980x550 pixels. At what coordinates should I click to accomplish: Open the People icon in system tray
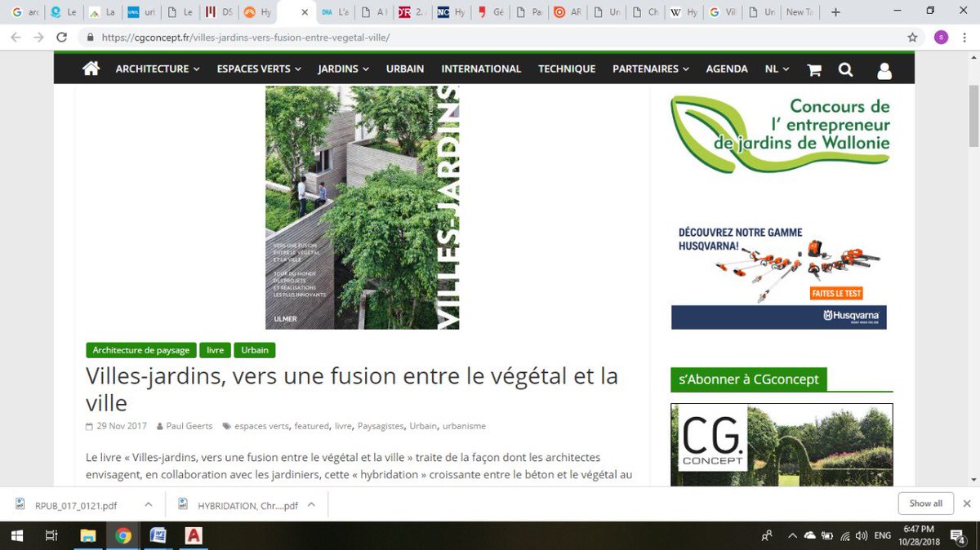pos(767,536)
